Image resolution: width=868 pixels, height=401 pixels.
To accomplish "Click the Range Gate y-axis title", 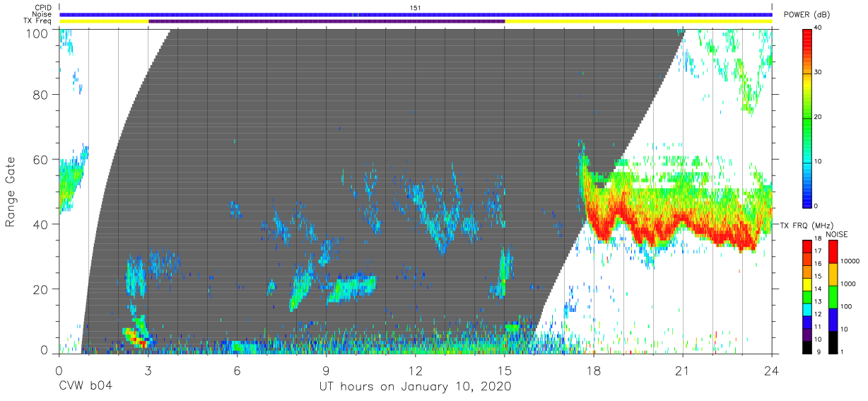I will coord(11,192).
